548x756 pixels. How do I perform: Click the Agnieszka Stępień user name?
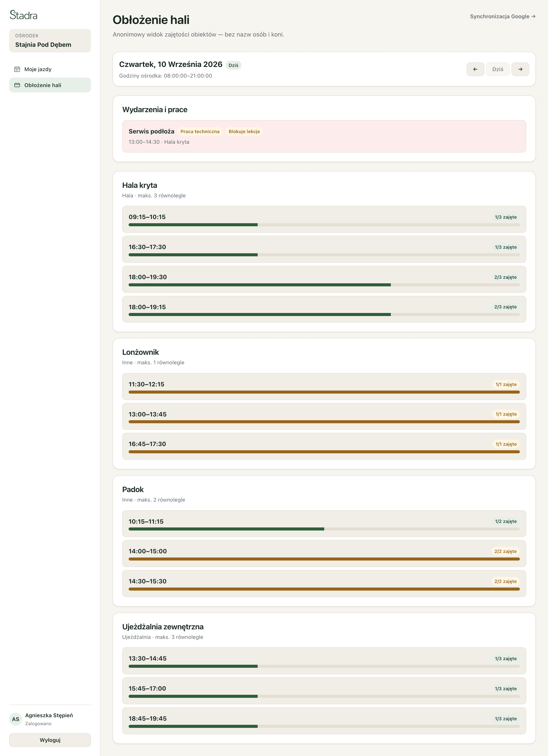49,715
